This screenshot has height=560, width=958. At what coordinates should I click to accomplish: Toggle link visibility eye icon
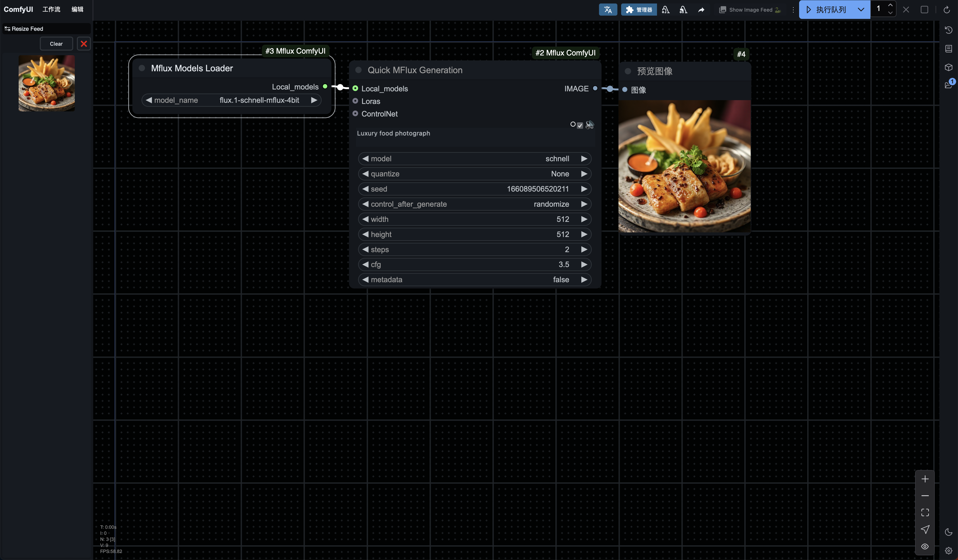(925, 546)
